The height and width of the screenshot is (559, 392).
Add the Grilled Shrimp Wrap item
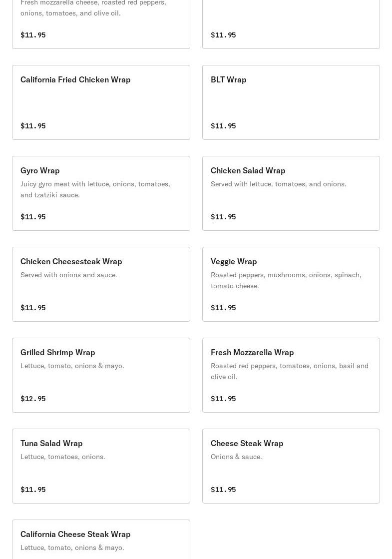pyautogui.click(x=101, y=375)
